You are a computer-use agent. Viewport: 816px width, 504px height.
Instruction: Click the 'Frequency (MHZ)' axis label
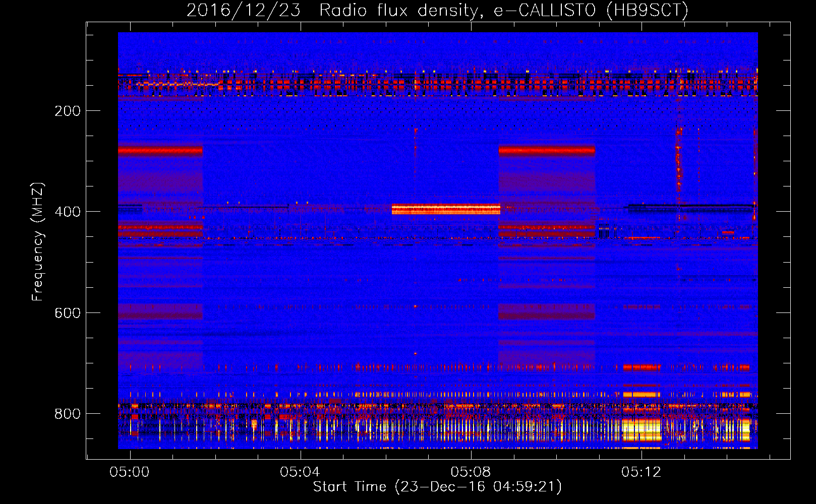pyautogui.click(x=38, y=242)
